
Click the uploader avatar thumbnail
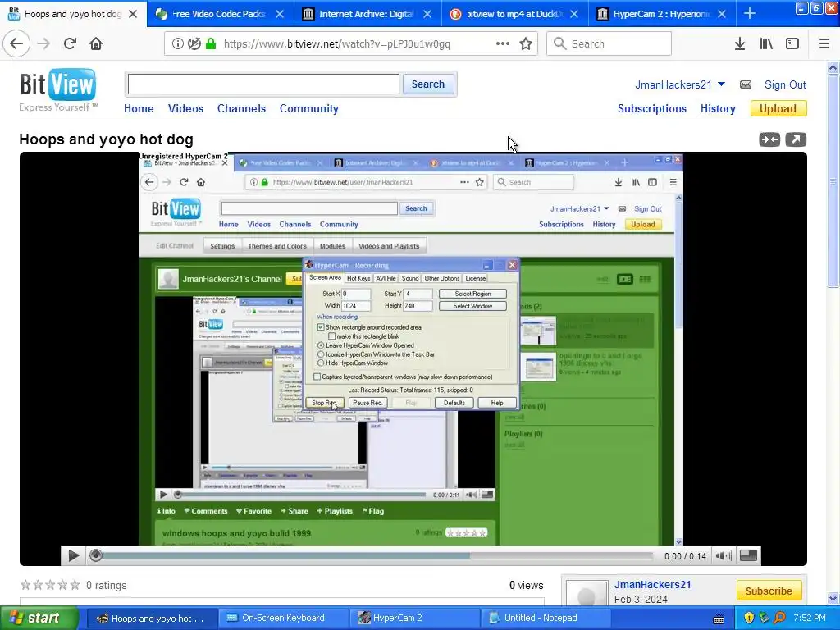pyautogui.click(x=587, y=594)
